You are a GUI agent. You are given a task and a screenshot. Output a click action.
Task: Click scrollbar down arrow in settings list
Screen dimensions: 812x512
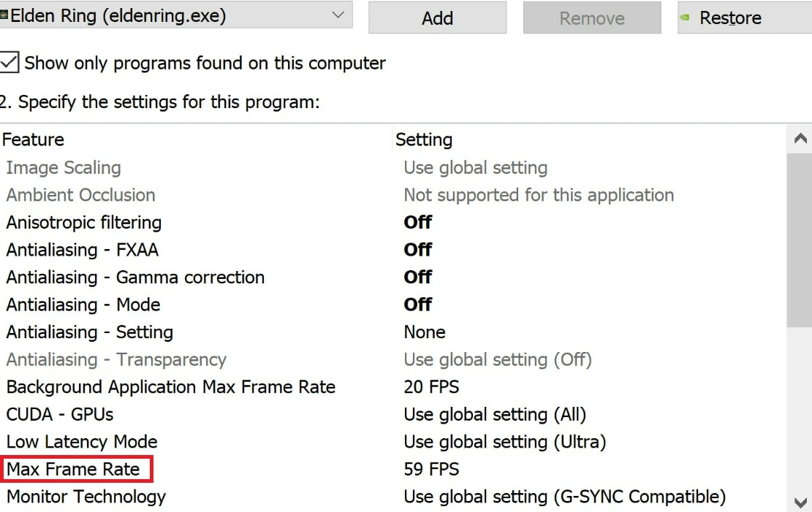click(800, 502)
